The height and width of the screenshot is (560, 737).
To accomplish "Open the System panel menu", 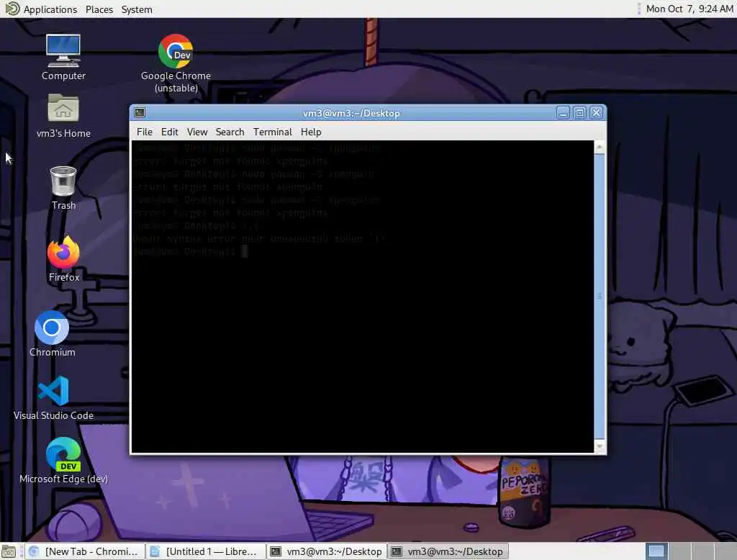I will point(137,9).
